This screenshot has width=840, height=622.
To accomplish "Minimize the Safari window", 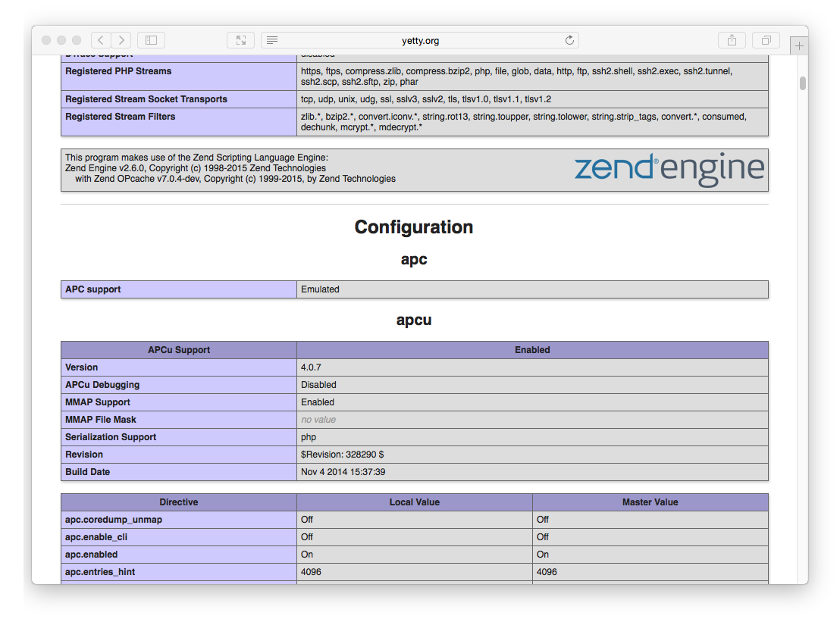I will 62,40.
